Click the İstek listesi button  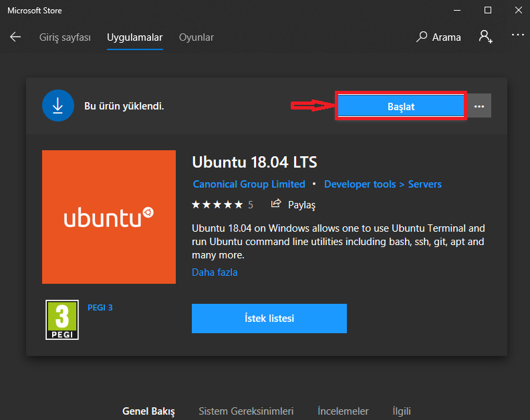point(269,319)
